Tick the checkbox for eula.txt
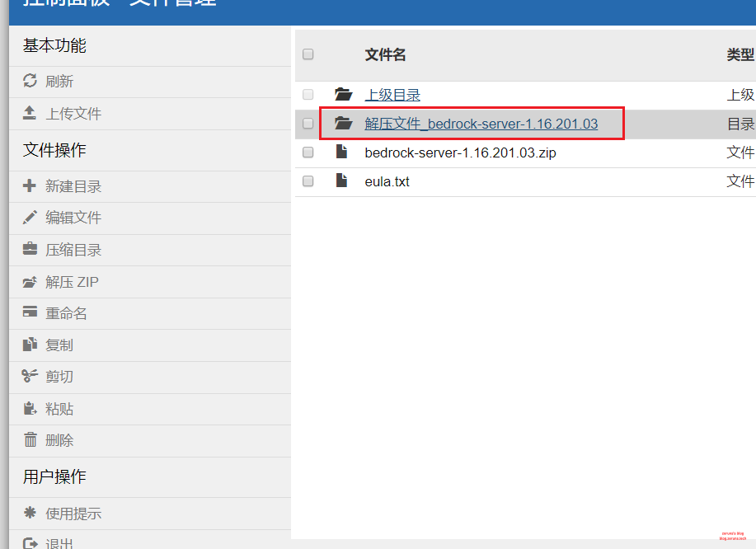The height and width of the screenshot is (549, 756). pyautogui.click(x=308, y=181)
